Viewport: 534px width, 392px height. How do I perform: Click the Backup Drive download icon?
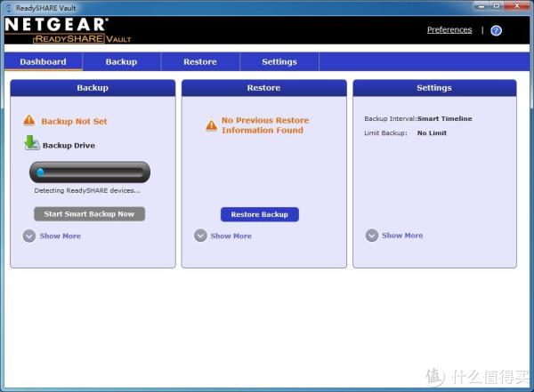point(31,143)
